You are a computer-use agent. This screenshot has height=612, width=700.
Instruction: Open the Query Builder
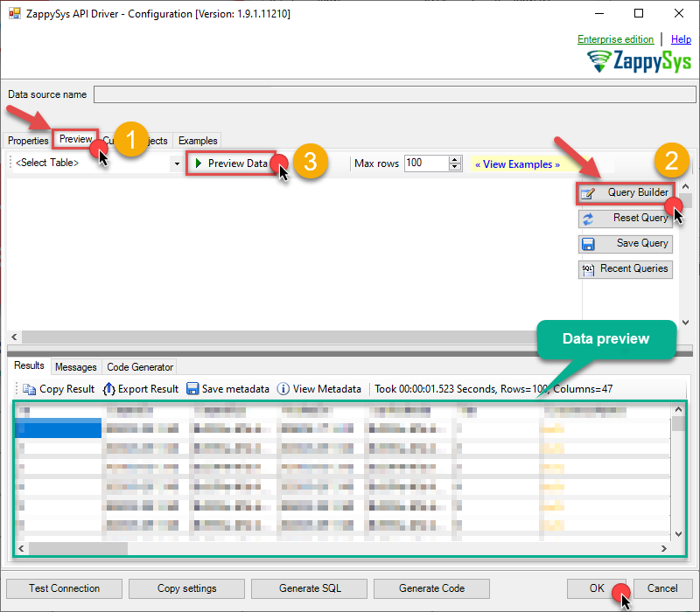point(625,193)
